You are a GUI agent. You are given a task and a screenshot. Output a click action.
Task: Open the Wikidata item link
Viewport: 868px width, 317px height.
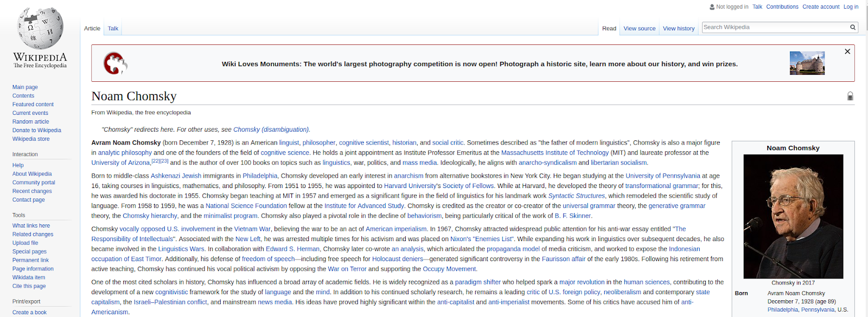[29, 278]
